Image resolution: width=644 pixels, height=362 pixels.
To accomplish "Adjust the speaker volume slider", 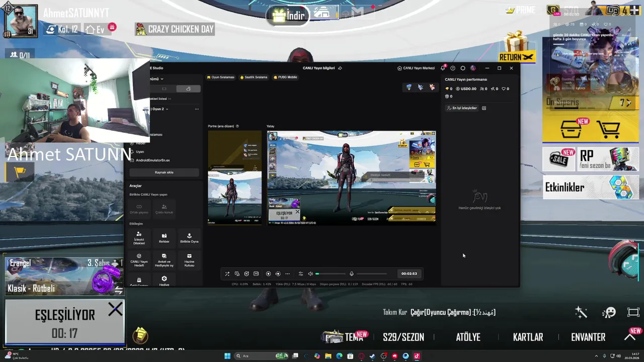I will coord(330,274).
